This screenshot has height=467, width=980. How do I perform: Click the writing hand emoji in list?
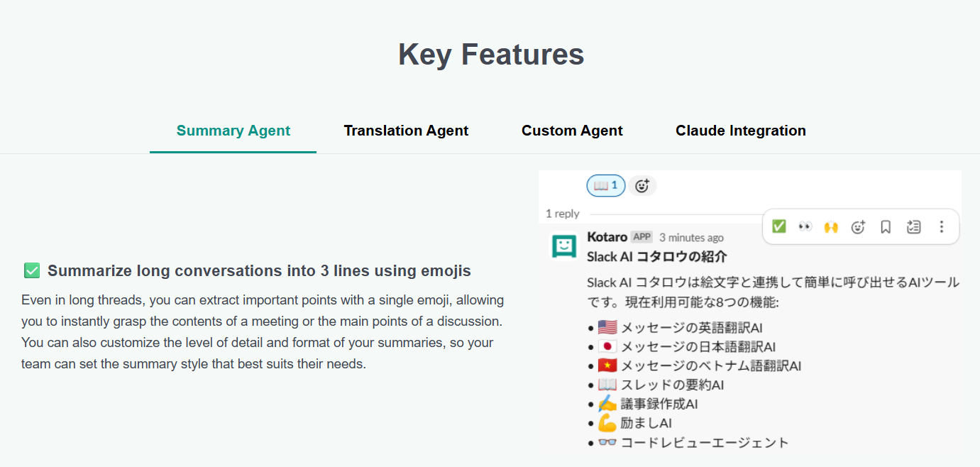pyautogui.click(x=607, y=404)
